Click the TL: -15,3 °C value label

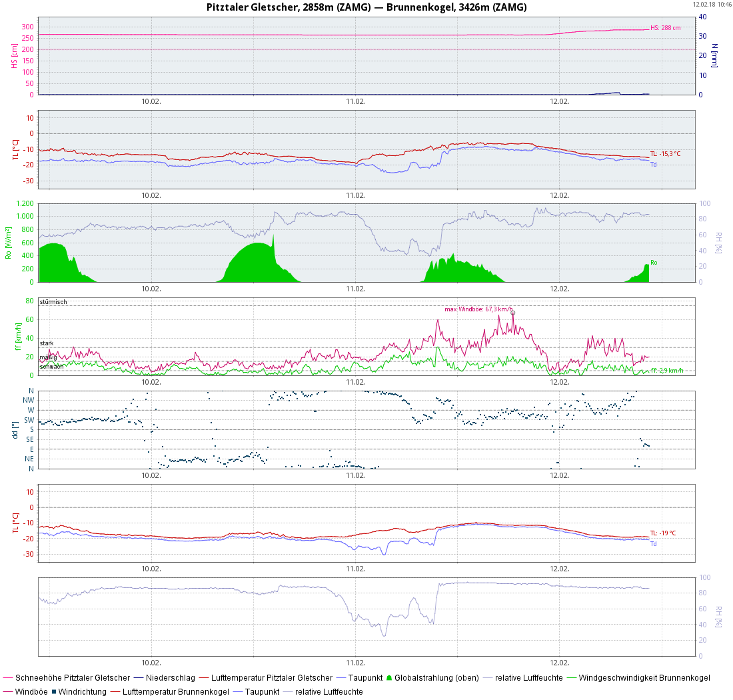point(665,154)
